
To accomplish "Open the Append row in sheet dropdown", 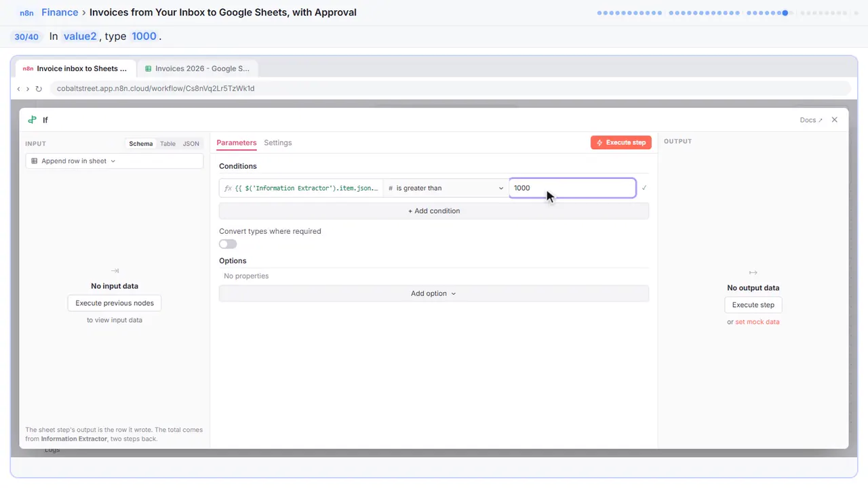I will 115,161.
